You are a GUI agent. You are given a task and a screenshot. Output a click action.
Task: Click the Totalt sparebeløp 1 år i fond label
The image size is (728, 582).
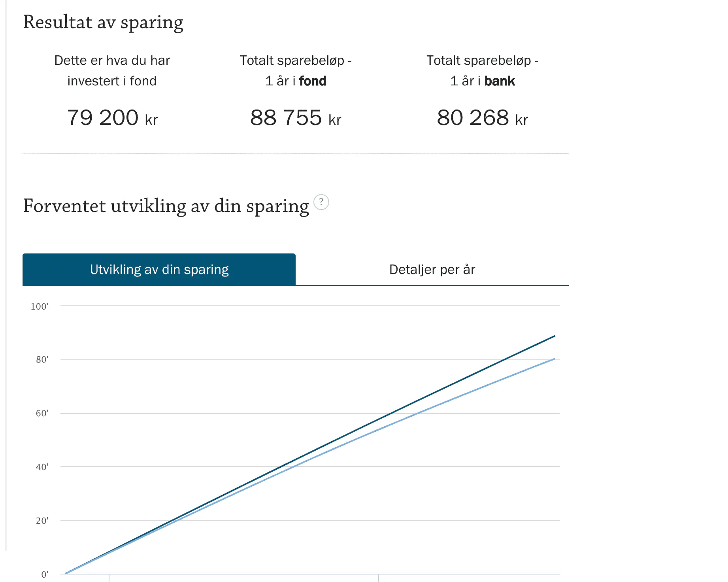tap(296, 71)
